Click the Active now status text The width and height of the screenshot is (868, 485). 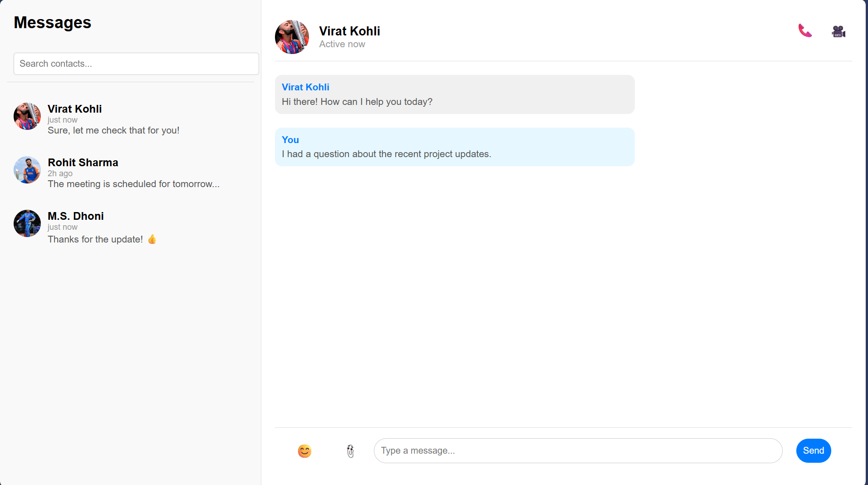point(342,44)
